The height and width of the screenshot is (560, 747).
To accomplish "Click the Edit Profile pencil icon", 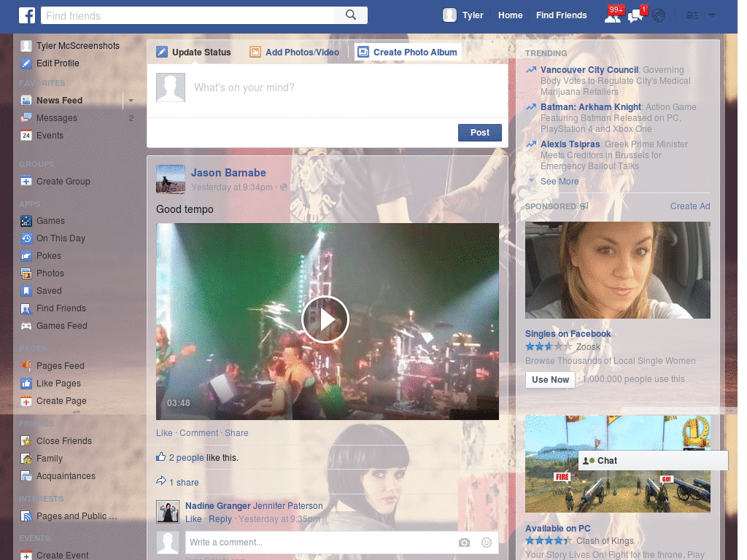I will [x=26, y=63].
